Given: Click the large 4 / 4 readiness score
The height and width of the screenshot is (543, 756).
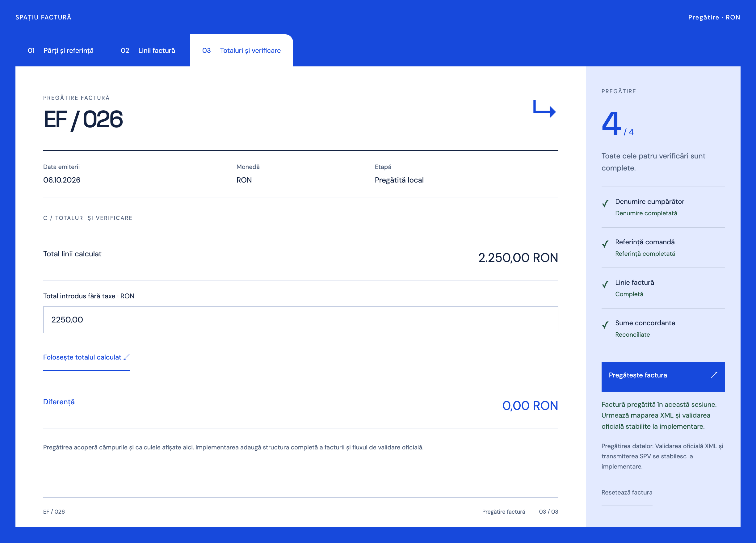Looking at the screenshot, I should click(x=617, y=124).
